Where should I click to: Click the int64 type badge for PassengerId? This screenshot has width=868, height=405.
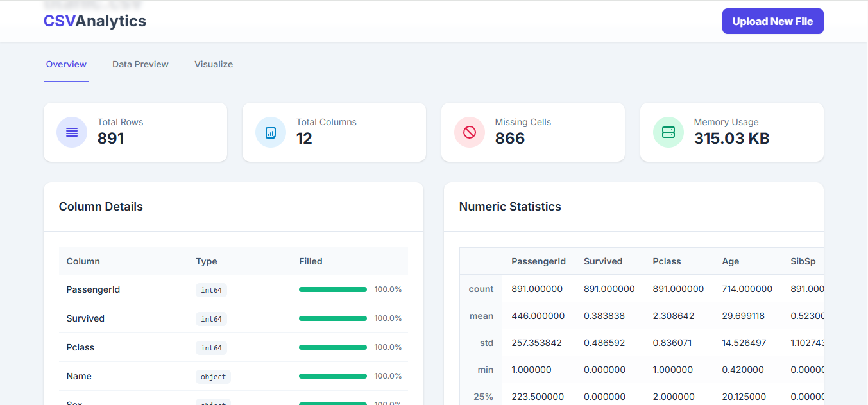point(211,290)
